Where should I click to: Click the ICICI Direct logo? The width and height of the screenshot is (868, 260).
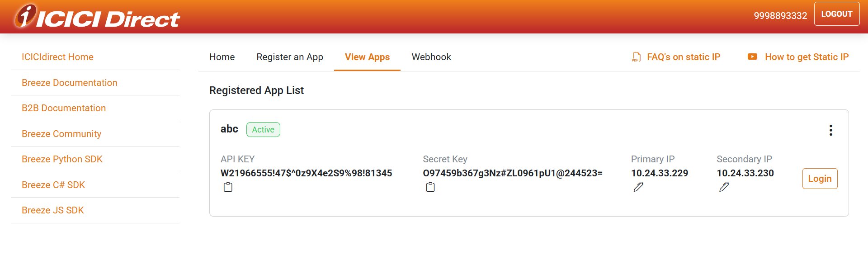97,17
